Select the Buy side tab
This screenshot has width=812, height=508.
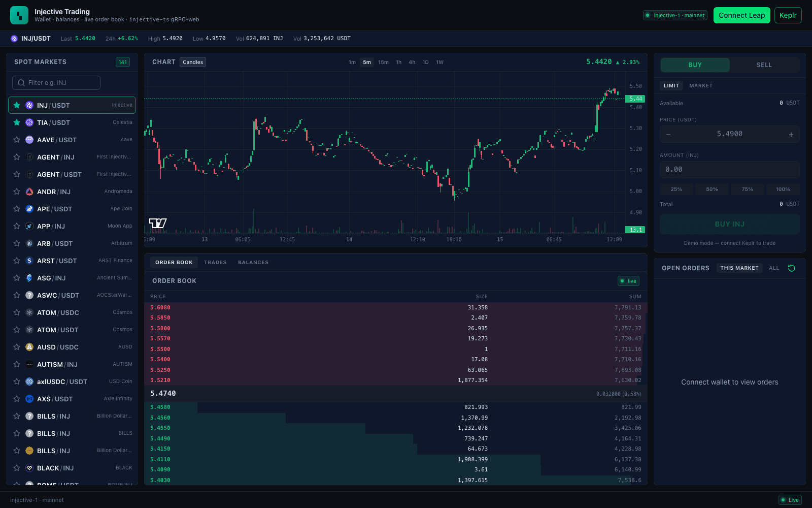695,65
